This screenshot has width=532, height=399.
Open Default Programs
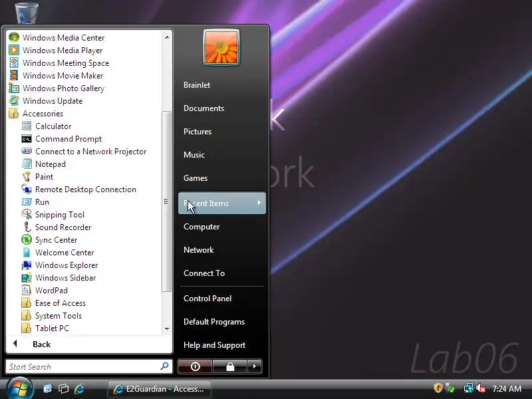tap(214, 322)
